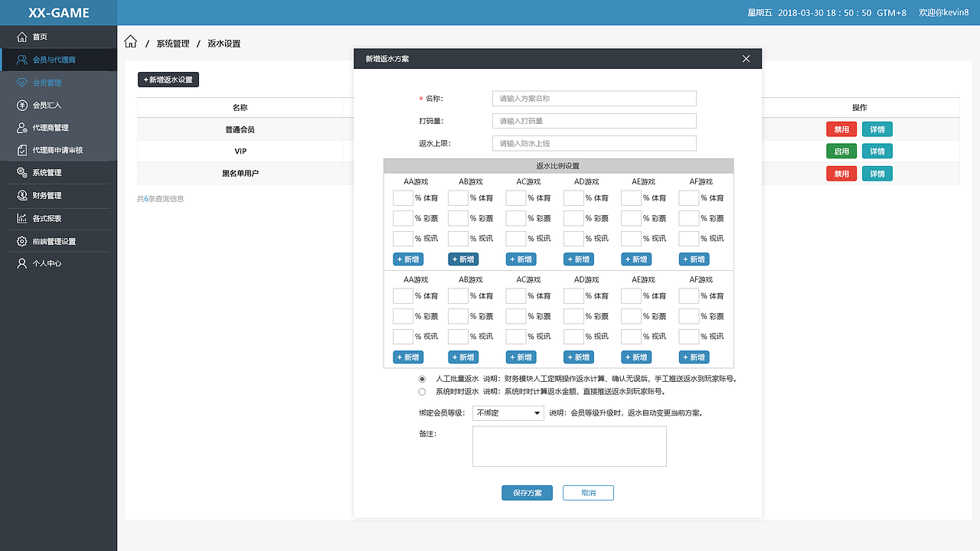The height and width of the screenshot is (551, 980).
Task: Open the 个人中心 user icon in sidebar
Action: click(x=21, y=263)
